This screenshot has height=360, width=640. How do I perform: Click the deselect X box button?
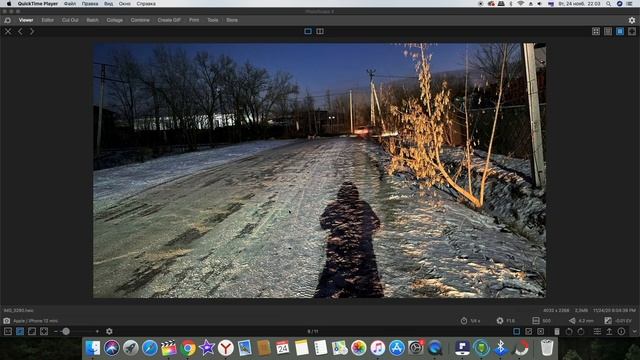click(540, 331)
